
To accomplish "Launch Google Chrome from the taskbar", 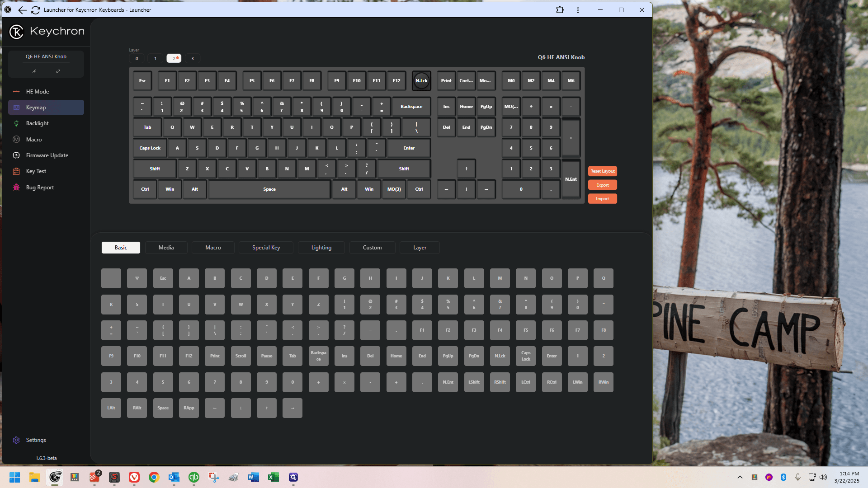I will click(154, 477).
